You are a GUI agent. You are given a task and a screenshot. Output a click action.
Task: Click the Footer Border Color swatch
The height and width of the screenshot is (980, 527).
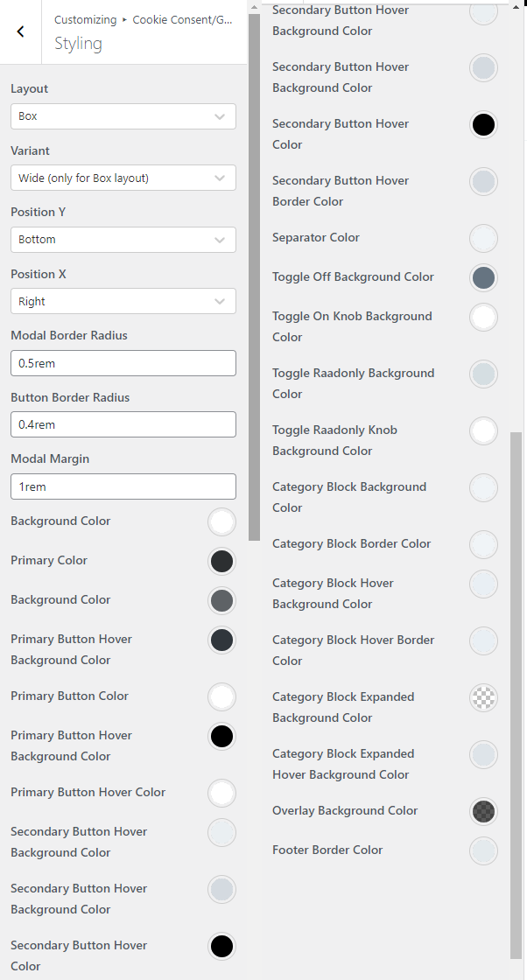coord(484,850)
